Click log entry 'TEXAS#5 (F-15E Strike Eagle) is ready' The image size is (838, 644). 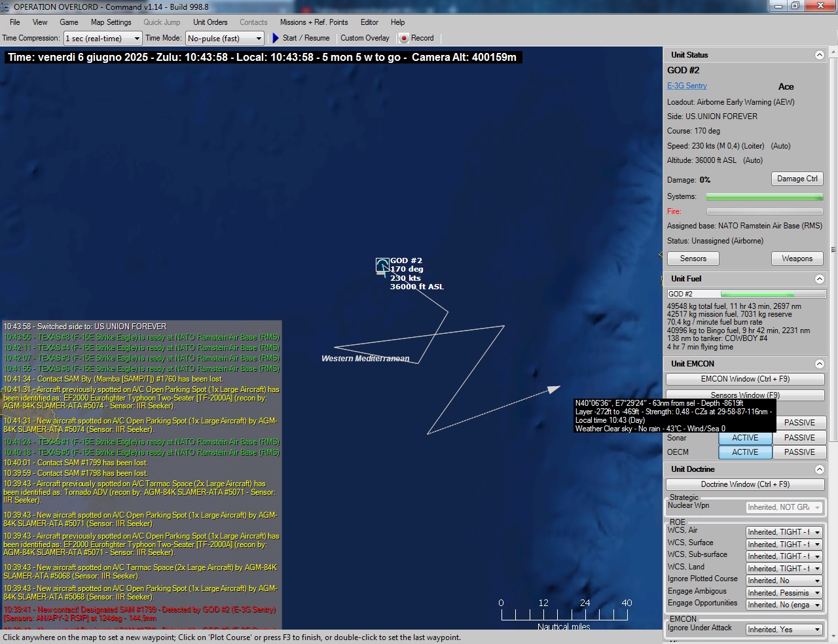click(141, 452)
